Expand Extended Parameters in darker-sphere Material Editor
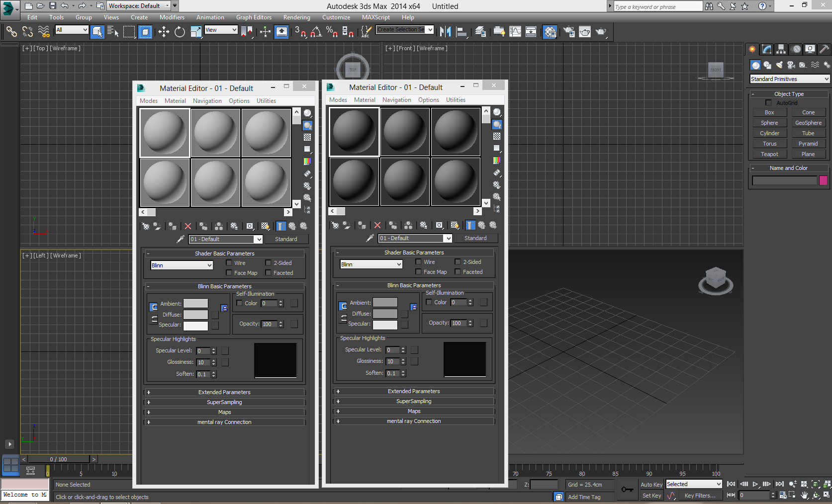Viewport: 832px width, 504px height. (x=414, y=391)
